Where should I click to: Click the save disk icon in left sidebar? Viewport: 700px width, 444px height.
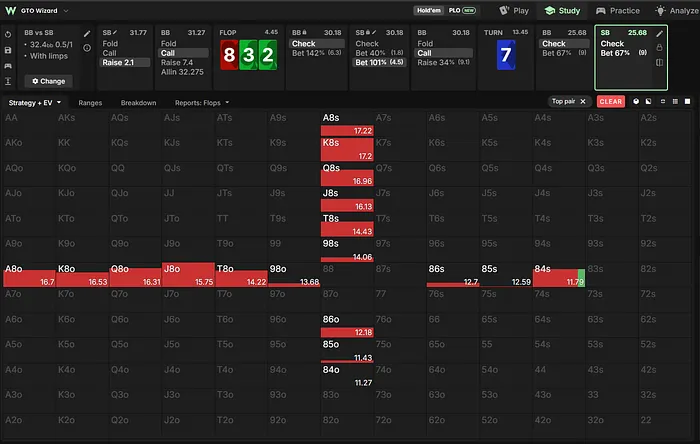[8, 50]
